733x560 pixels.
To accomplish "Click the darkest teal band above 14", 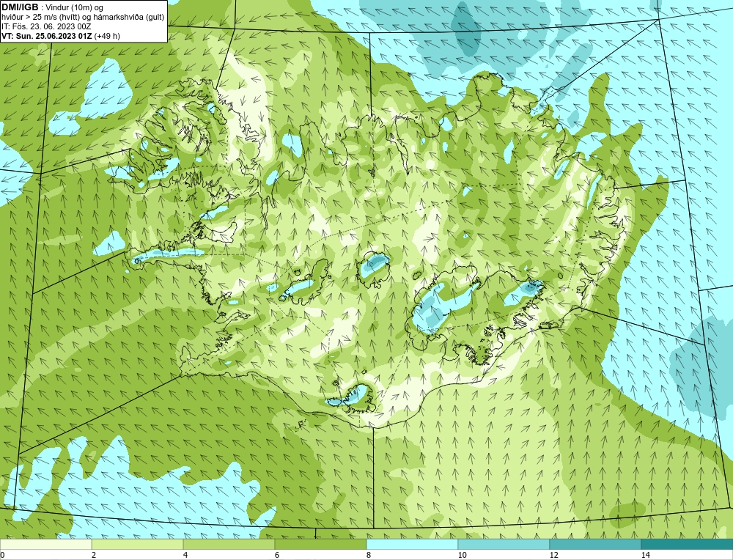I will click(688, 544).
